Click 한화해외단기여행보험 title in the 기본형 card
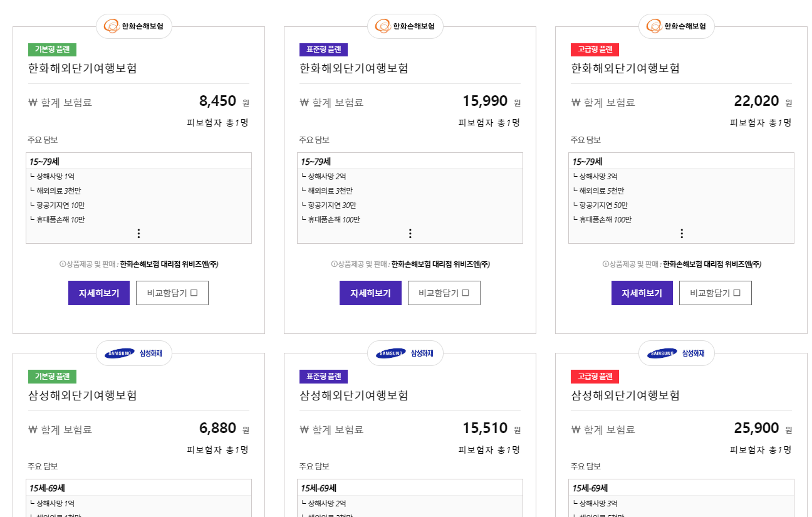Image resolution: width=812 pixels, height=517 pixels. [83, 68]
